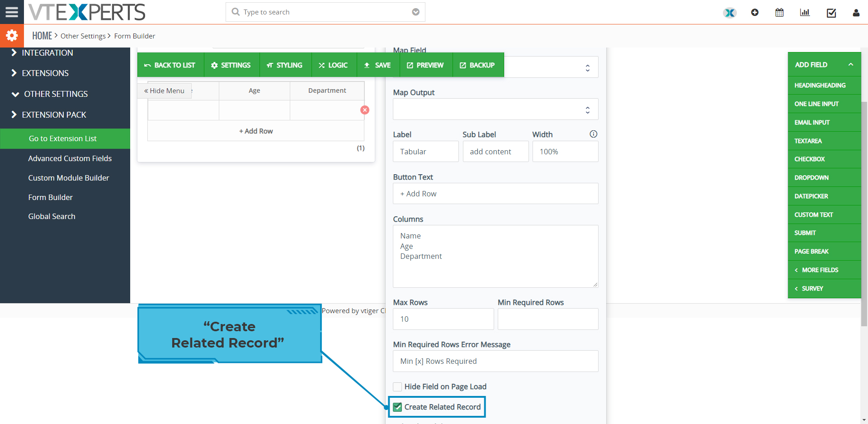
Task: Edit the Label field Tabular
Action: point(426,152)
